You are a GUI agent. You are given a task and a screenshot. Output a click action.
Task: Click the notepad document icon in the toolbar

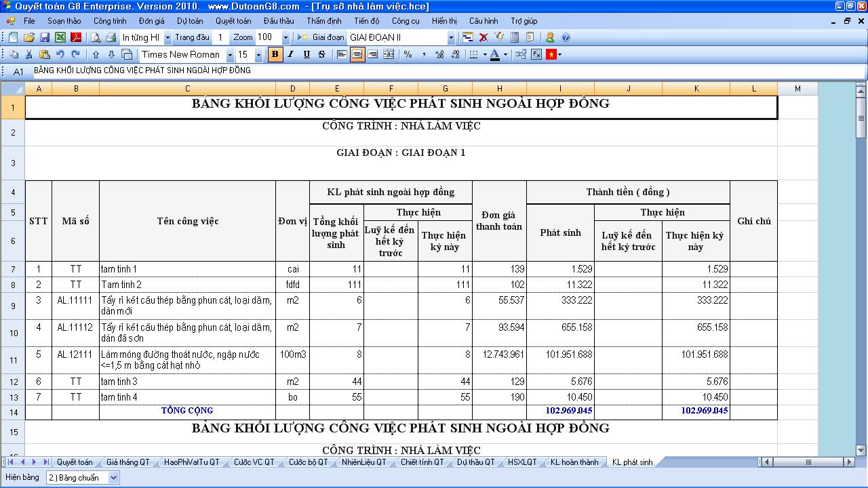click(530, 38)
